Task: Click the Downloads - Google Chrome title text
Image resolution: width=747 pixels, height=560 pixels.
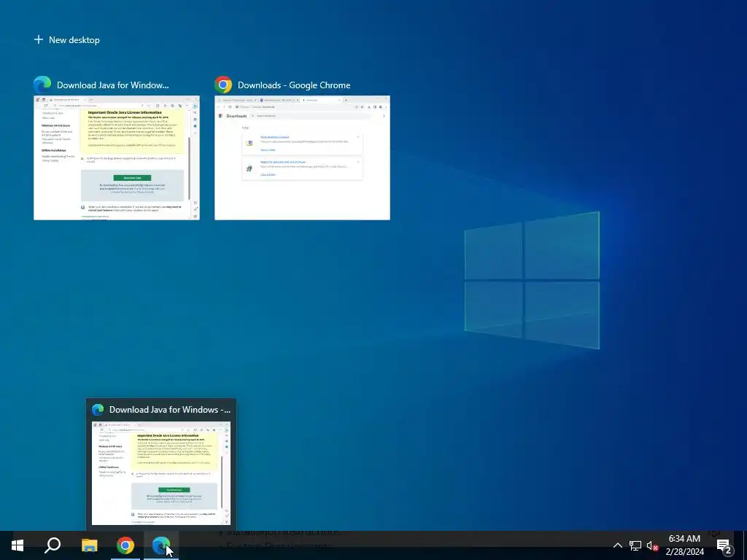Action: pos(294,85)
